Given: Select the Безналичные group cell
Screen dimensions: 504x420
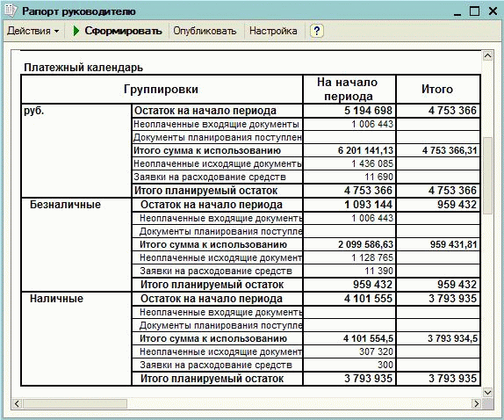Looking at the screenshot, I should coord(76,244).
